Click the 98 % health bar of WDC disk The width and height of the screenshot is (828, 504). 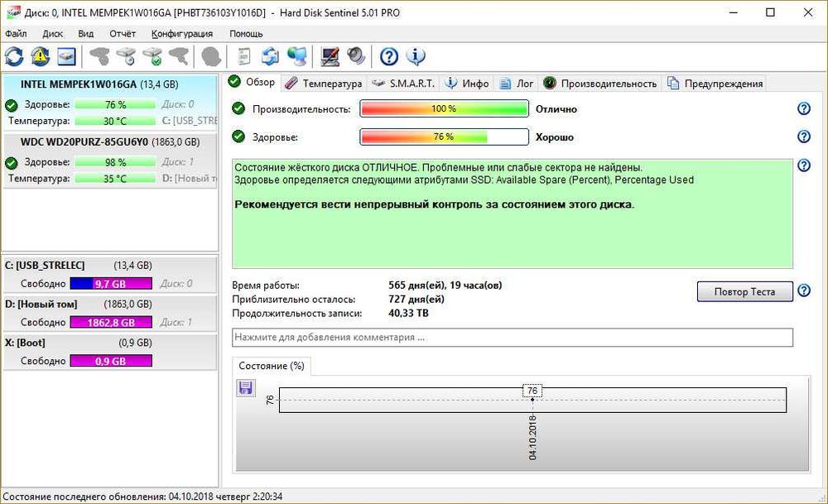pyautogui.click(x=115, y=162)
